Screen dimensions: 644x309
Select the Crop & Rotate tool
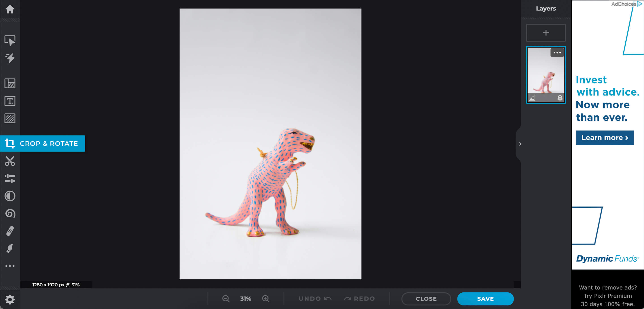coord(43,143)
